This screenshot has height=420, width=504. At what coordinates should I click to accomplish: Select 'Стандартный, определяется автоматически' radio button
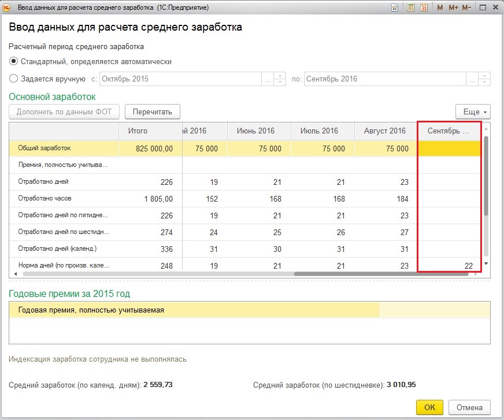click(13, 61)
